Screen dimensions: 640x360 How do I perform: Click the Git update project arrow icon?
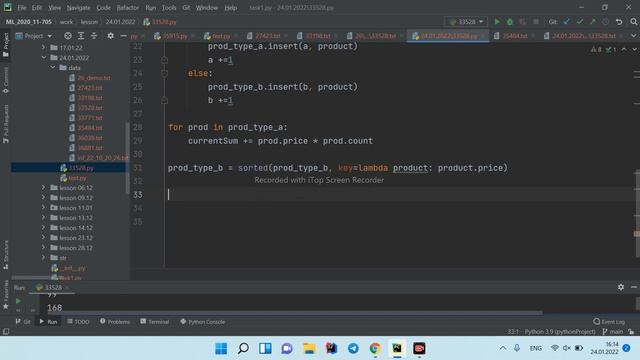click(x=567, y=22)
